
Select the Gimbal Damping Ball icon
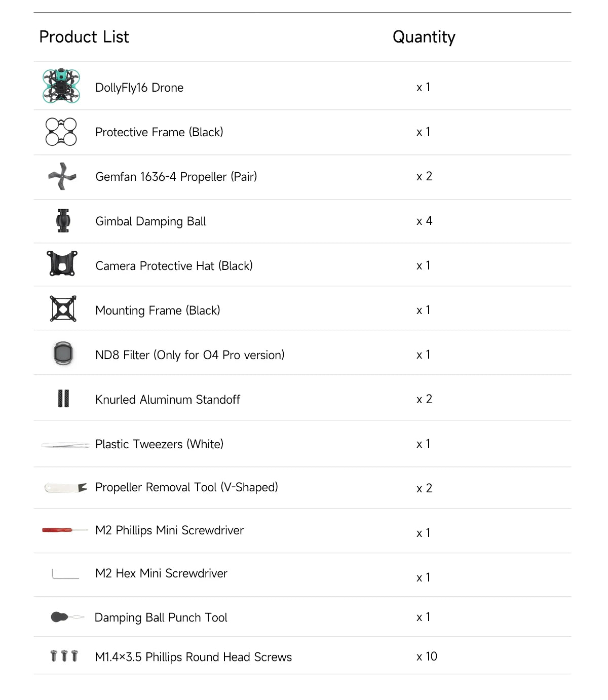click(63, 221)
